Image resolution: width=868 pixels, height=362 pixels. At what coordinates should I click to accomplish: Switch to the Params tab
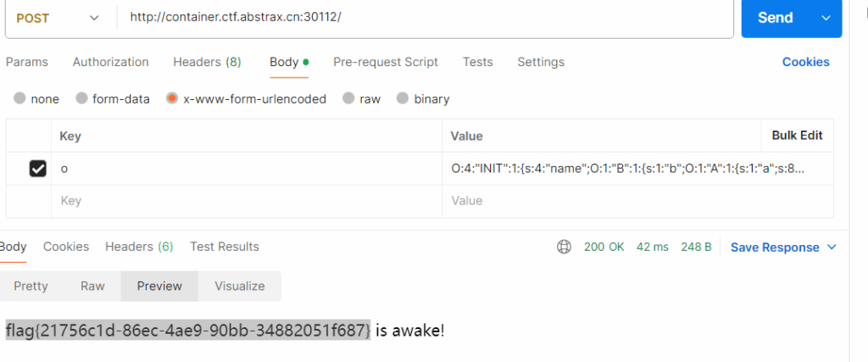27,62
